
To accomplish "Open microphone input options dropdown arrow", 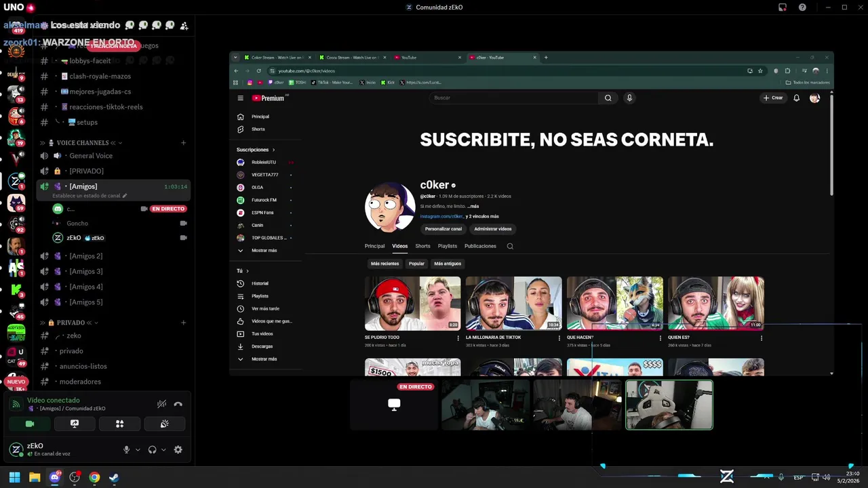I will coord(138,449).
